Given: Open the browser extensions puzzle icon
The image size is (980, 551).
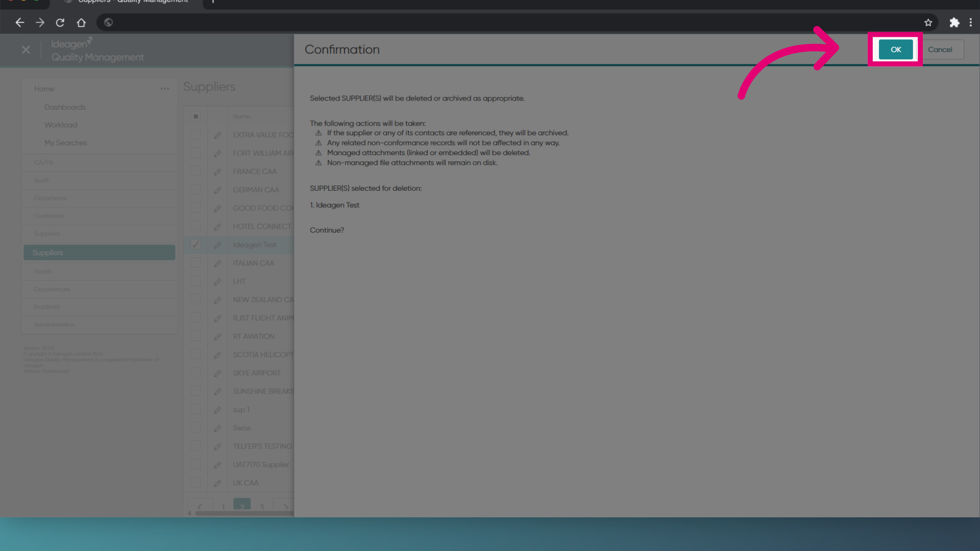Looking at the screenshot, I should pos(954,22).
